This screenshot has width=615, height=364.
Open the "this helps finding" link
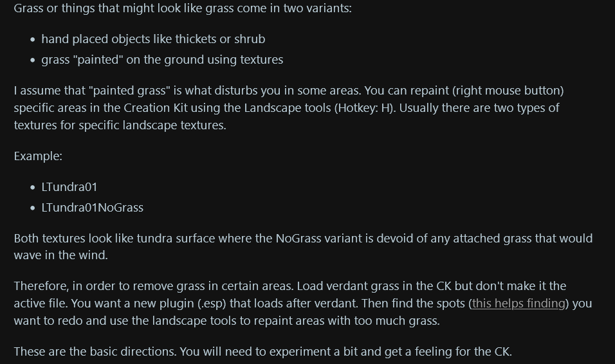(x=519, y=303)
